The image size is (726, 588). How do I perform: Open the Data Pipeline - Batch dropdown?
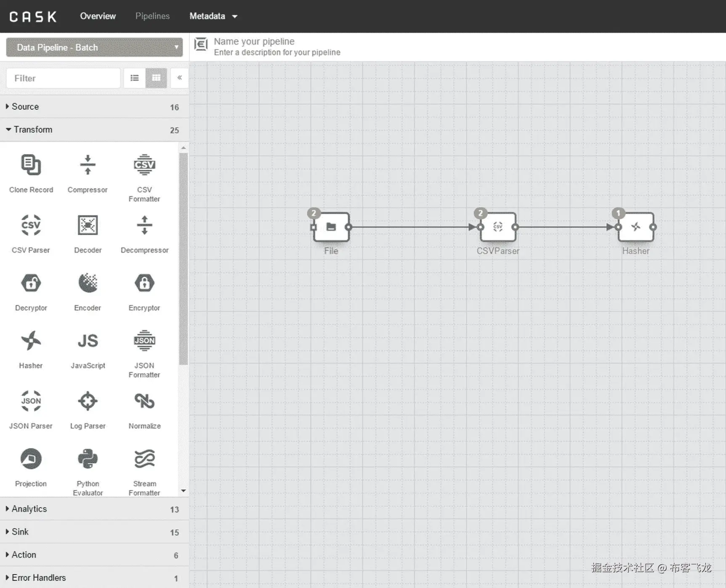coord(94,48)
